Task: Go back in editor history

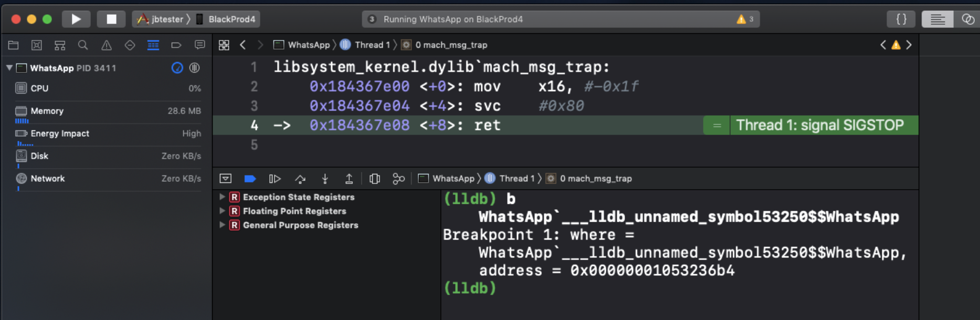Action: coord(243,45)
